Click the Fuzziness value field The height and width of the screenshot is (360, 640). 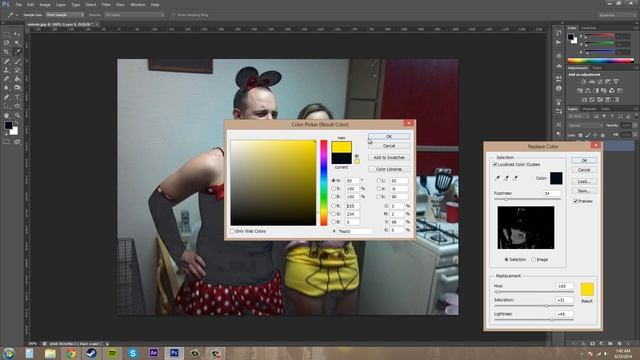(x=551, y=193)
